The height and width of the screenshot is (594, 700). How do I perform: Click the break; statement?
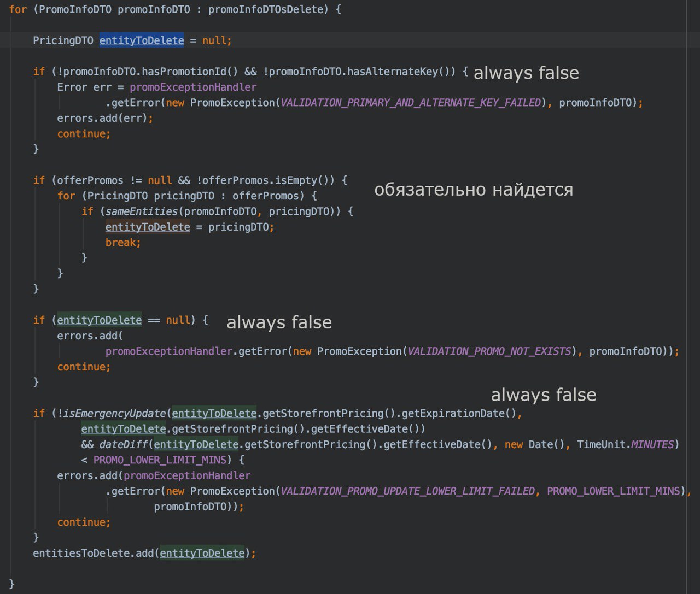tap(123, 243)
